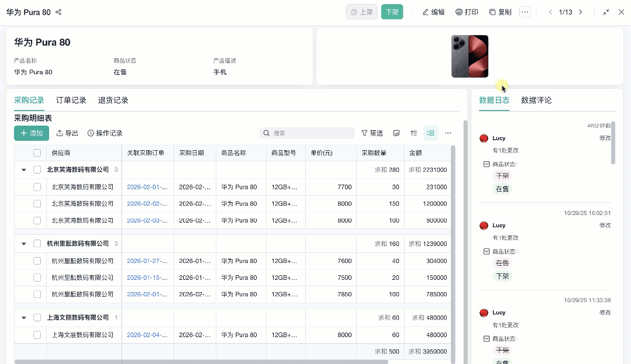Open purchase order link 2026-02-03
This screenshot has width=631, height=364.
147,220
